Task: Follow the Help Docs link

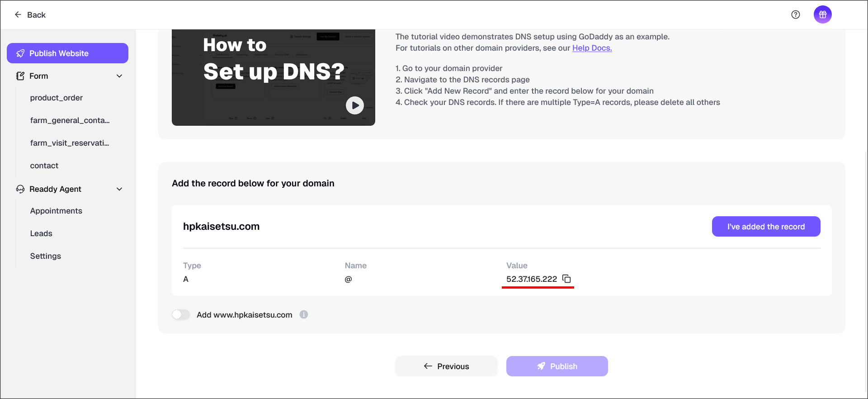Action: pos(592,48)
